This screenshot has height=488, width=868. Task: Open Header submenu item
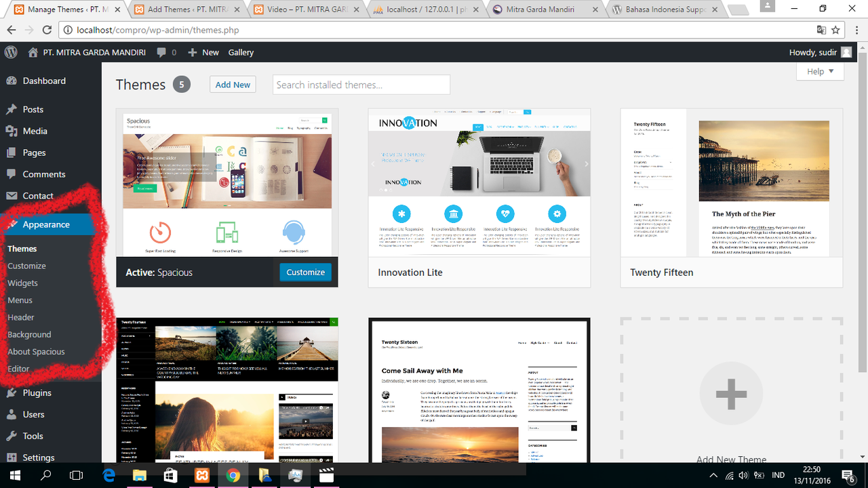click(21, 317)
